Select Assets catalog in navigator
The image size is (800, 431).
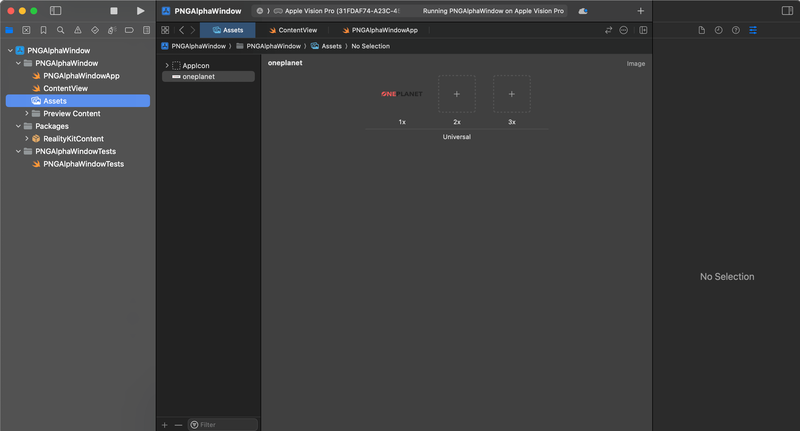[78, 101]
